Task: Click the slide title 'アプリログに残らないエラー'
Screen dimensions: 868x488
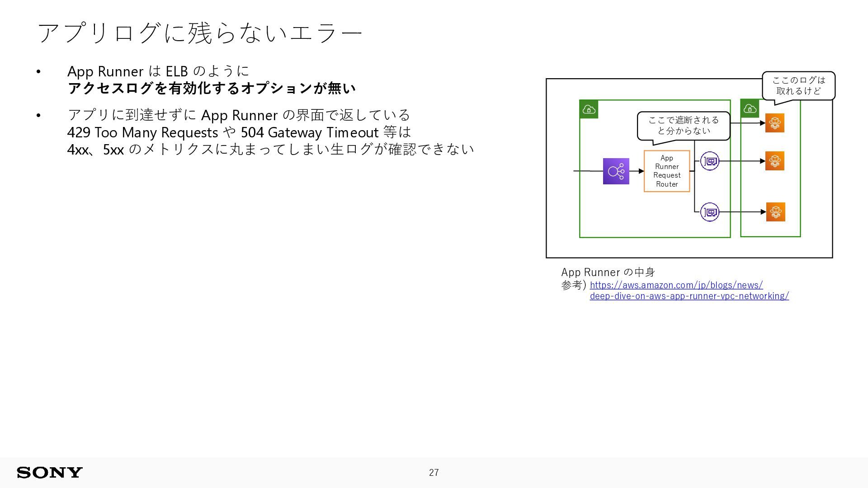Action: (x=200, y=33)
